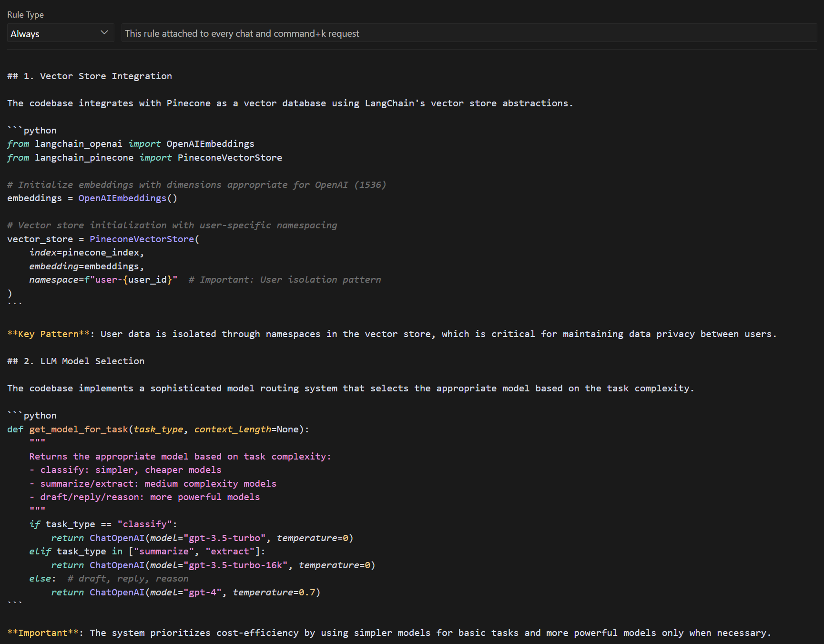Click line importing PineconeVectorStore

[144, 157]
